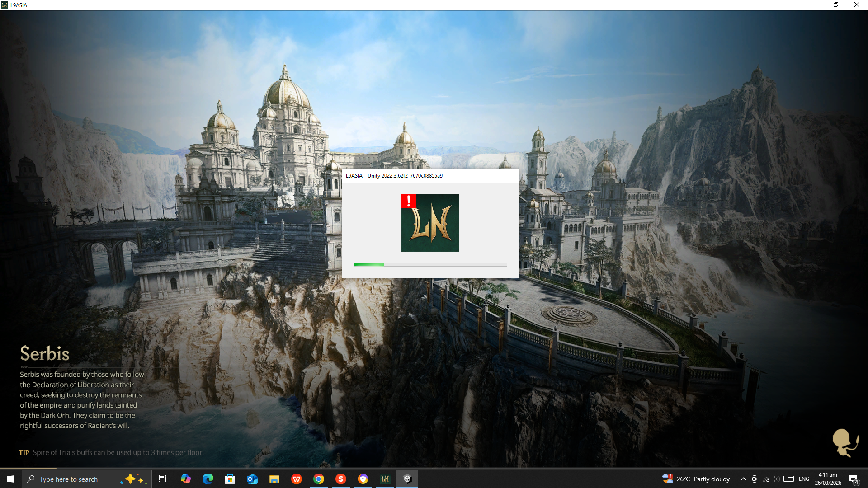Open the Microsoft Store taskbar icon

click(x=230, y=479)
